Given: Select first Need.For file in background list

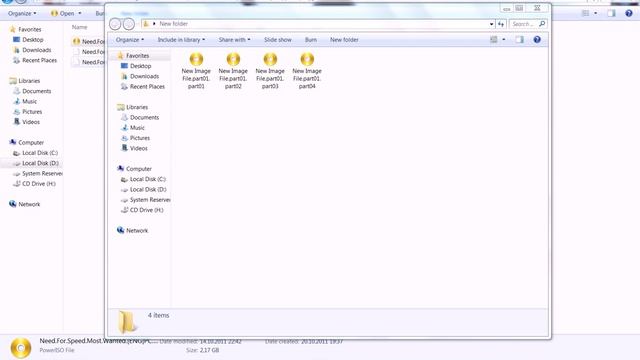Looking at the screenshot, I should click(x=88, y=41).
